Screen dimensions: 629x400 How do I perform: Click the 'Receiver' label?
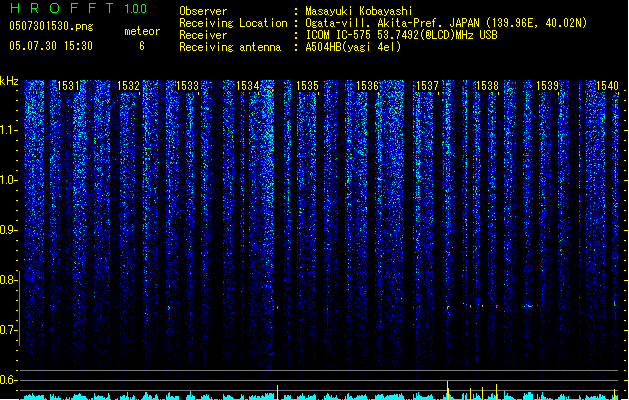[x=203, y=35]
